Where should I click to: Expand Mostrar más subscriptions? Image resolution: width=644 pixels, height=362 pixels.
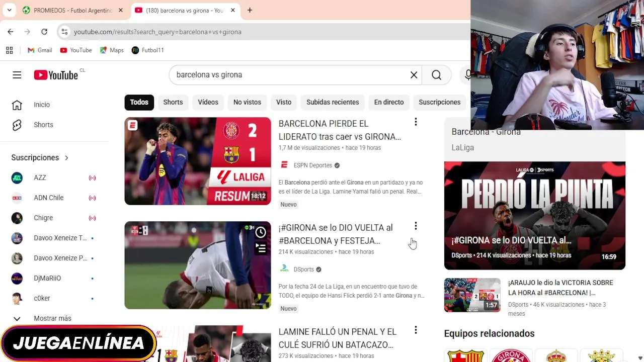[x=41, y=318]
